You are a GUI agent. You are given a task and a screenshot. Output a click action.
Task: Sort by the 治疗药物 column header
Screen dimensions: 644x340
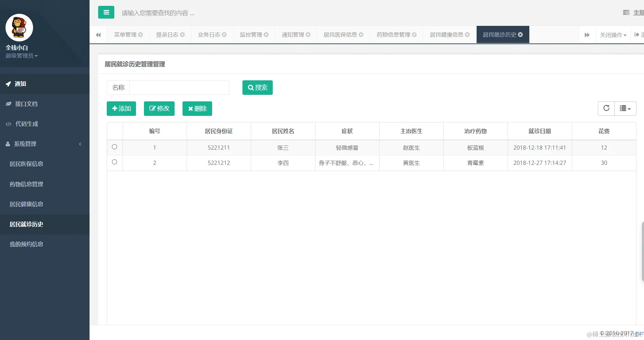[x=476, y=131]
